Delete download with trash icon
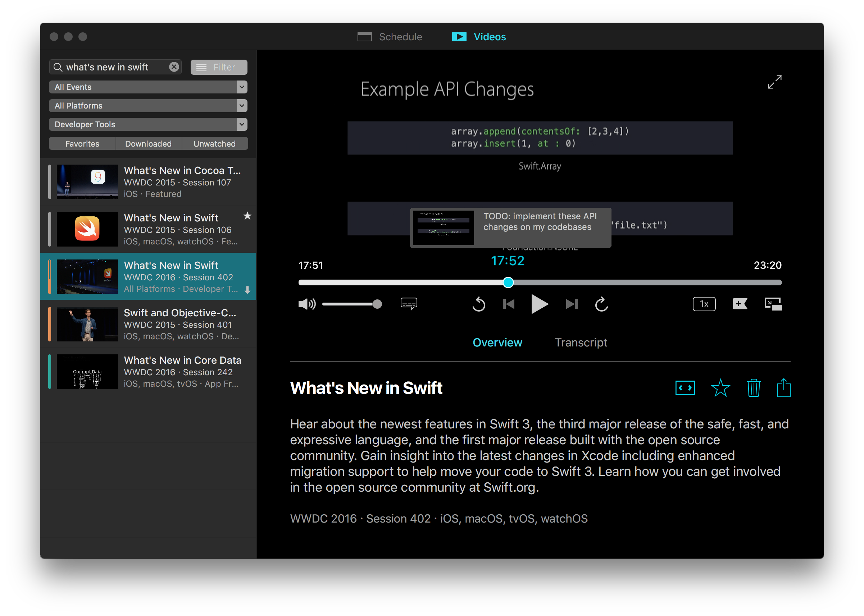The image size is (864, 616). click(x=754, y=388)
